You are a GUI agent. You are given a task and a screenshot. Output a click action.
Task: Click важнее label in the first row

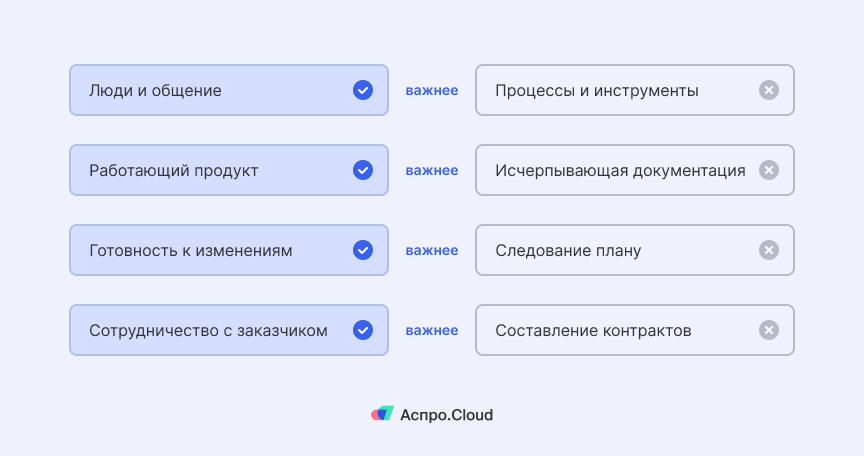click(432, 91)
